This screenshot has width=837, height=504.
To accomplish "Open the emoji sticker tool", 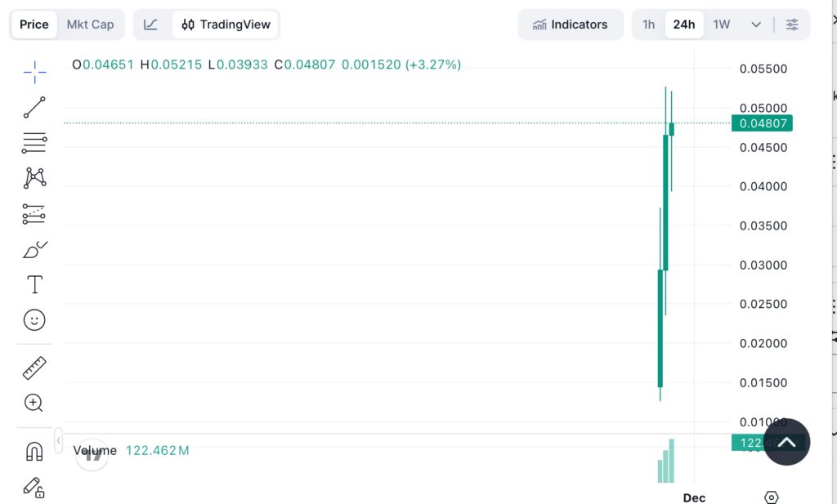I will [x=34, y=319].
